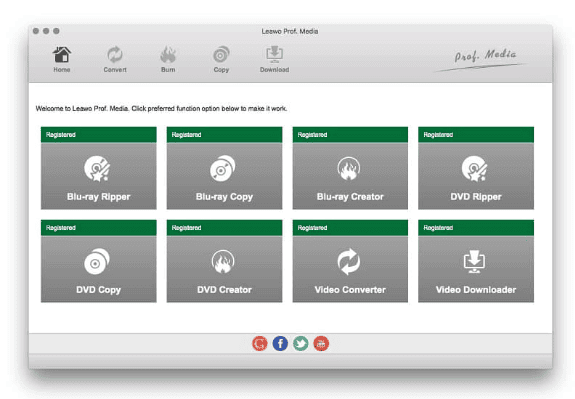The image size is (575, 399).
Task: Open the Download toolbar icon
Action: (274, 59)
